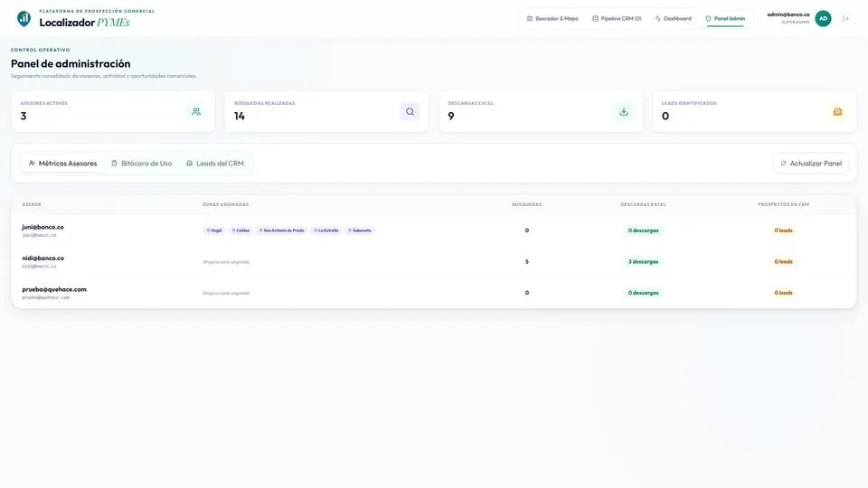868x488 pixels.
Task: Open the Leads del CRM tab
Action: [x=215, y=164]
